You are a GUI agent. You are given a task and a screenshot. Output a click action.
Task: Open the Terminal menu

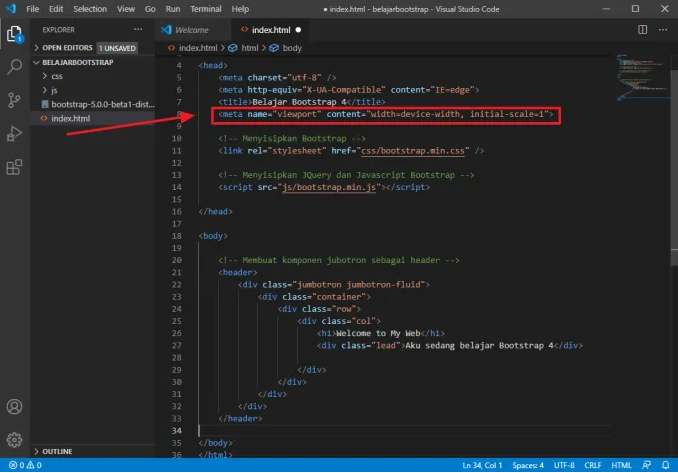[206, 9]
